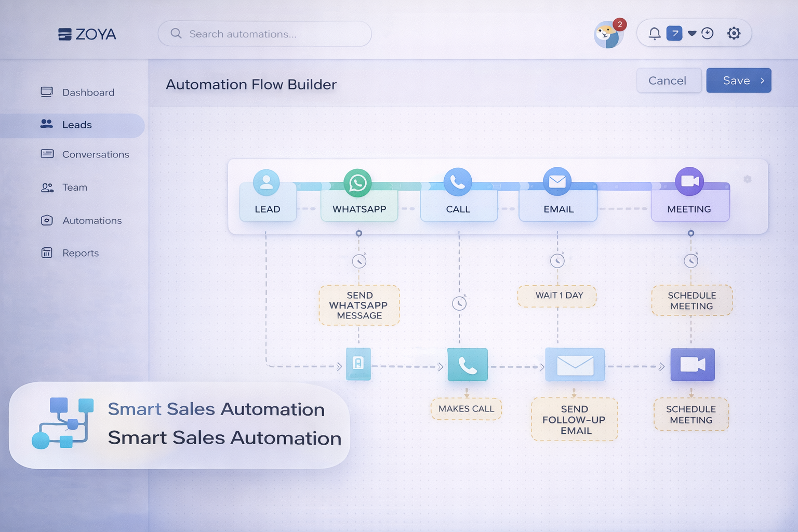This screenshot has width=798, height=532.
Task: Select the Meeting step camera icon
Action: click(690, 181)
